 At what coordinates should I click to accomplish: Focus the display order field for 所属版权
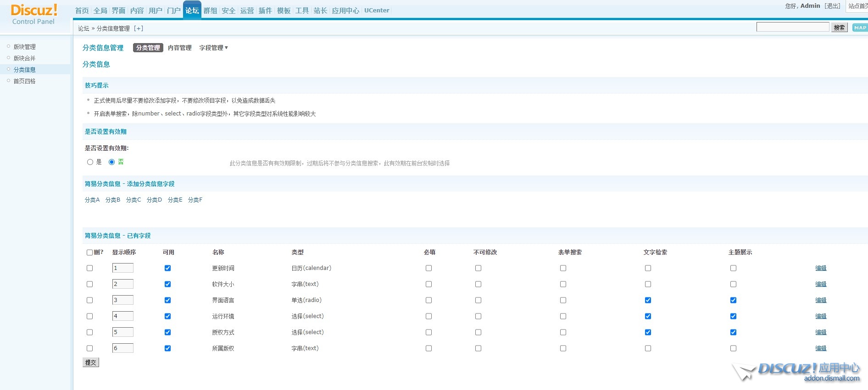tap(122, 348)
